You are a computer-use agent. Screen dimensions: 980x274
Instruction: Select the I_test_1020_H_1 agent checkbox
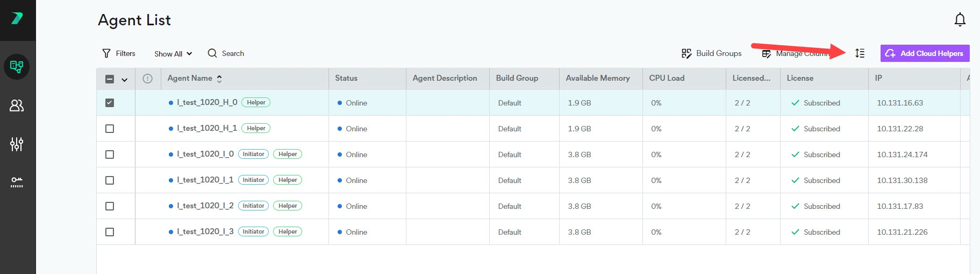click(110, 129)
